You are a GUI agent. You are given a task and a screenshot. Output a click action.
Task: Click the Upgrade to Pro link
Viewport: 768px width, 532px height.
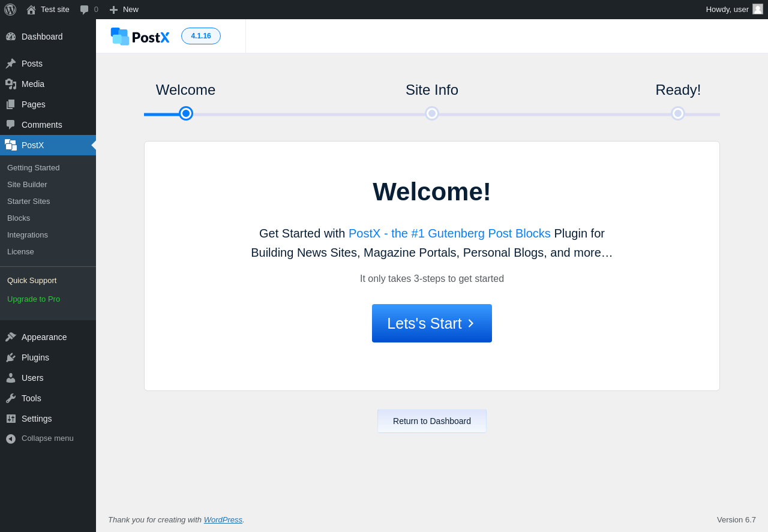click(34, 299)
